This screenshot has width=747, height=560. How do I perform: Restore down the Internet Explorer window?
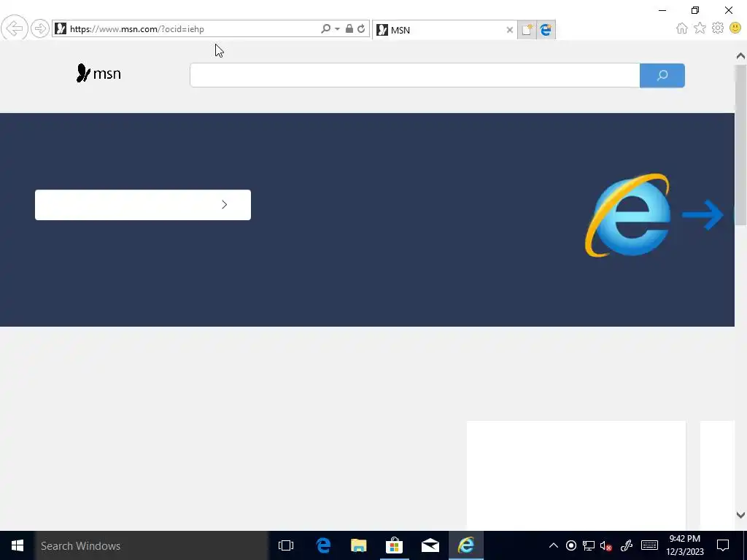tap(695, 10)
